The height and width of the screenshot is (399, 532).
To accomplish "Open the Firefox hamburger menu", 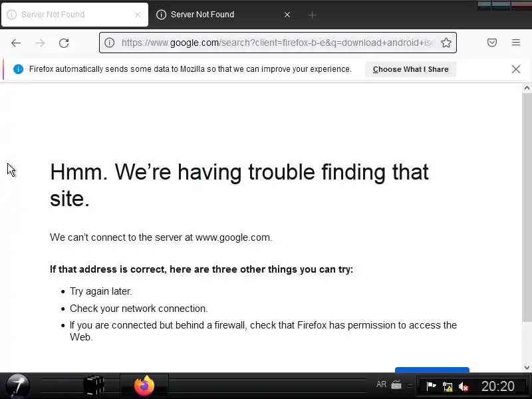I will point(516,43).
